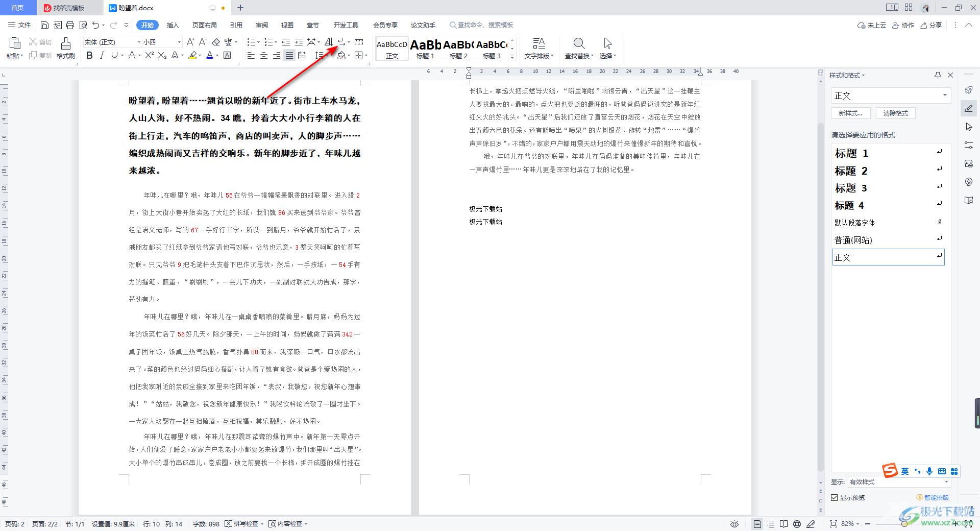Image resolution: width=980 pixels, height=531 pixels.
Task: Click the Collaborate button
Action: (903, 25)
